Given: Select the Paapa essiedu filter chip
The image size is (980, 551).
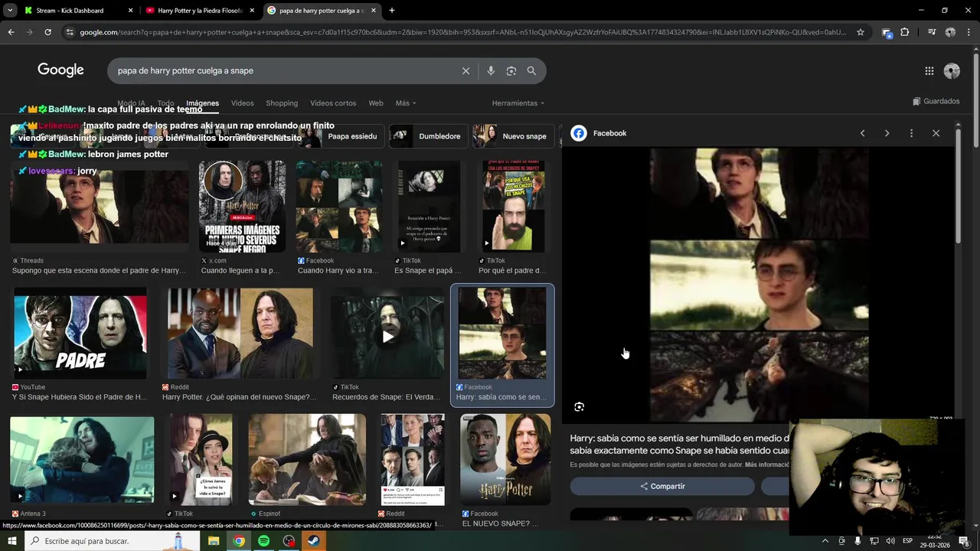Looking at the screenshot, I should coord(340,136).
